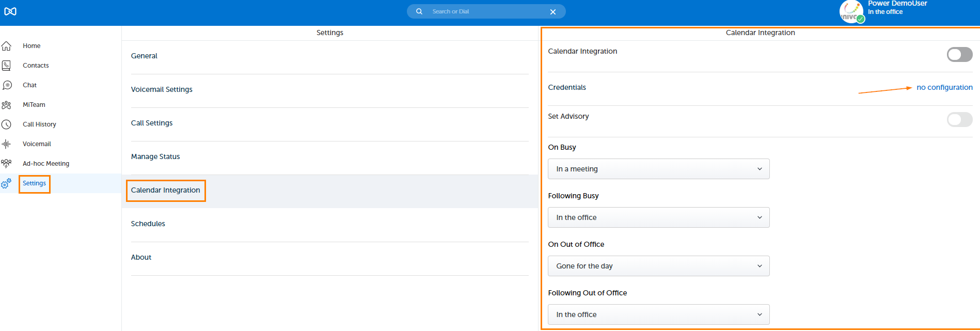Click the Voicemail waveform icon

pyautogui.click(x=6, y=144)
